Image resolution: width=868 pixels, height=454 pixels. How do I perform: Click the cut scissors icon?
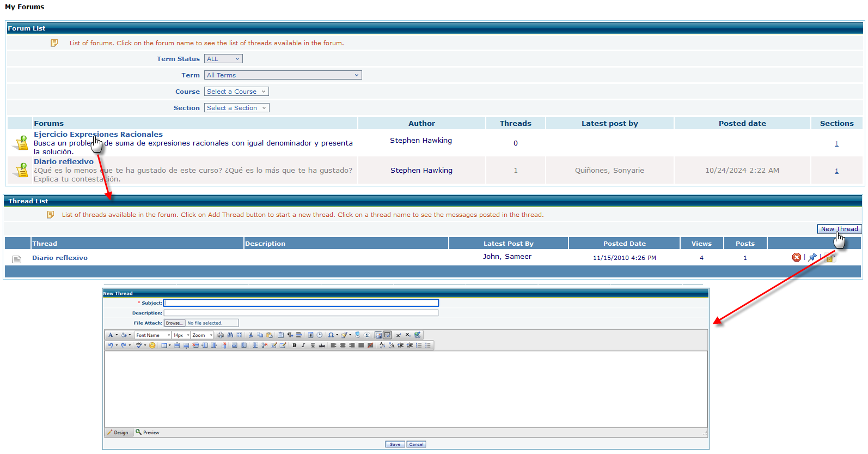coord(250,335)
